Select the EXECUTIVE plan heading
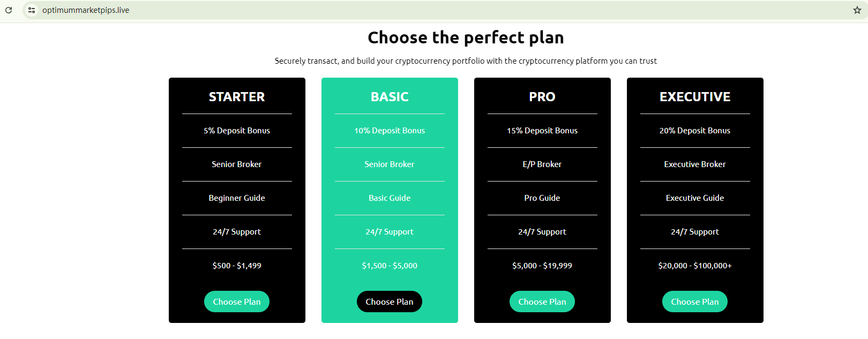This screenshot has width=868, height=339. click(x=695, y=97)
